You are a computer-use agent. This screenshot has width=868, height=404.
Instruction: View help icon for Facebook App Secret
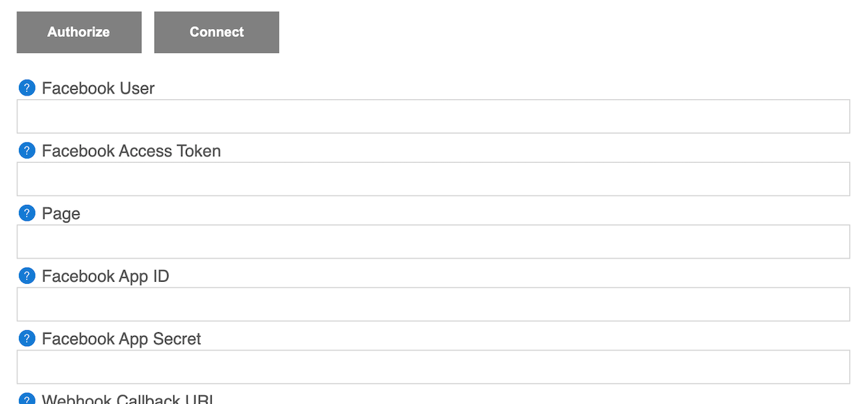(26, 339)
